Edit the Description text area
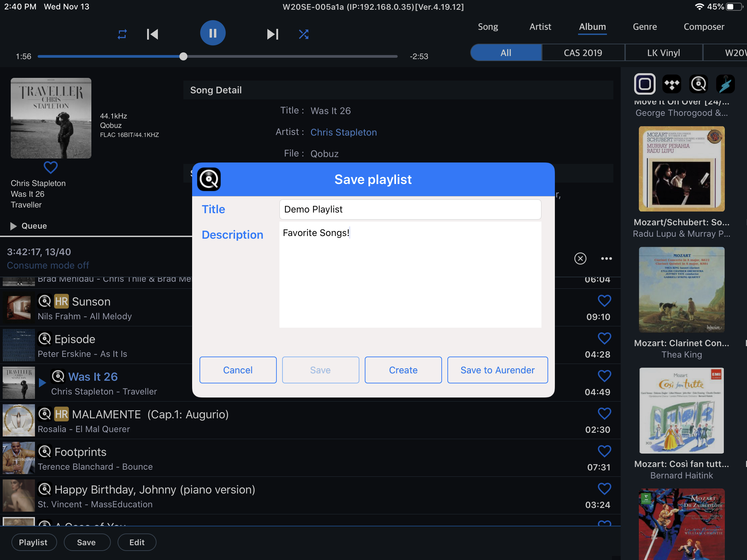747x560 pixels. coord(410,274)
